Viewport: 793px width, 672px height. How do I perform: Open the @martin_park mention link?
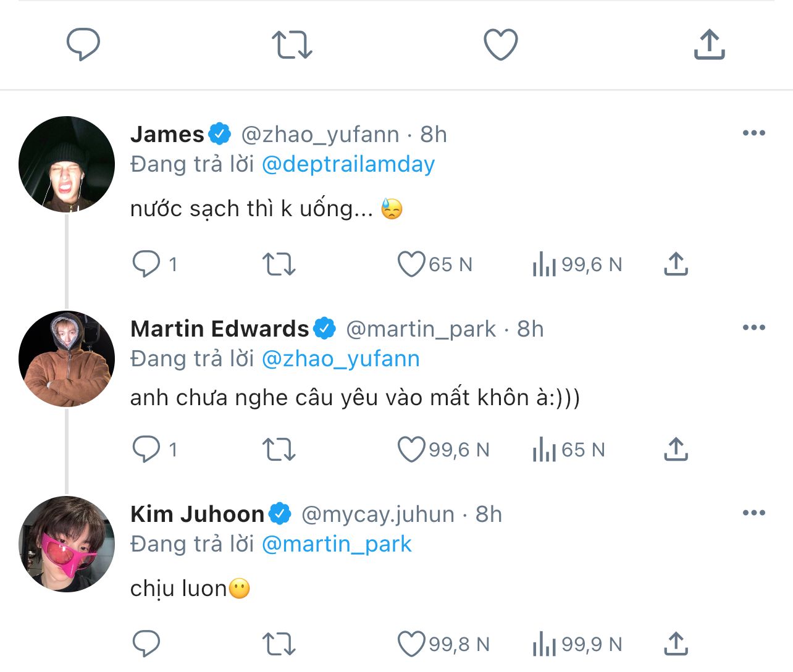point(337,544)
